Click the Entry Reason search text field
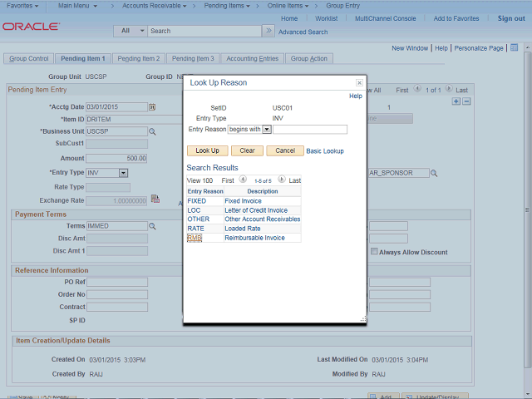The height and width of the screenshot is (399, 532). pos(310,130)
